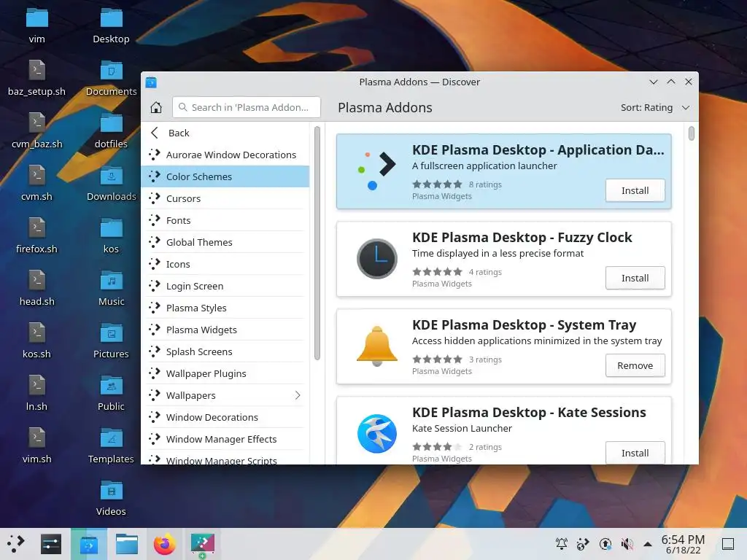Open the KDE Plasma Desktop - Fuzzy Clock title

tap(522, 238)
